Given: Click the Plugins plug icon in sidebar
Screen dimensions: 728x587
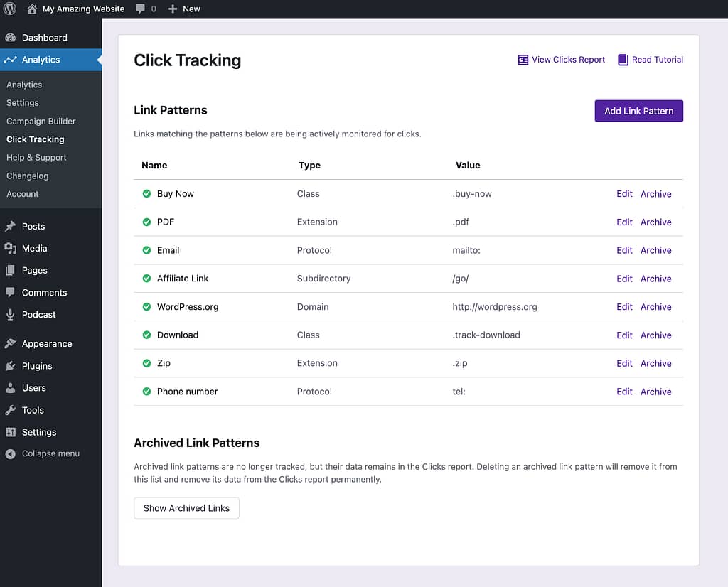Looking at the screenshot, I should (10, 366).
